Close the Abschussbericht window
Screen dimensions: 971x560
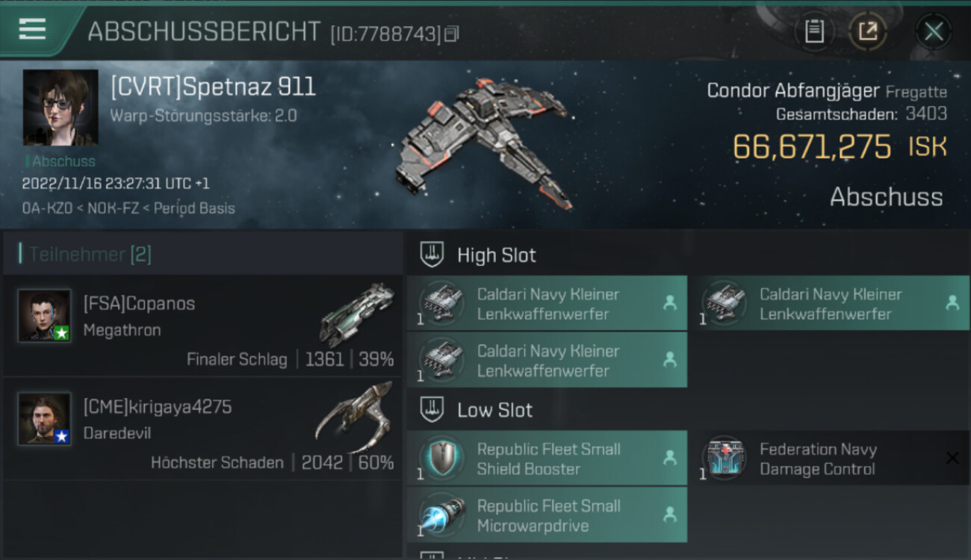(x=934, y=31)
